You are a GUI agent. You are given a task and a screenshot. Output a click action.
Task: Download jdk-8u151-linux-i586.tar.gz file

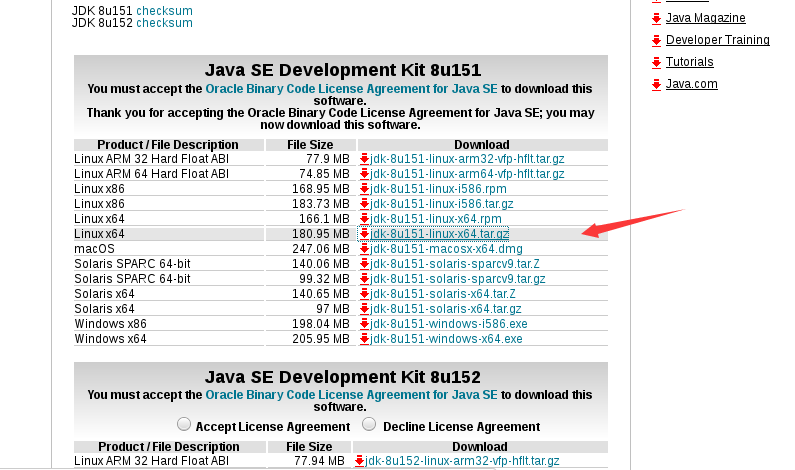[442, 204]
